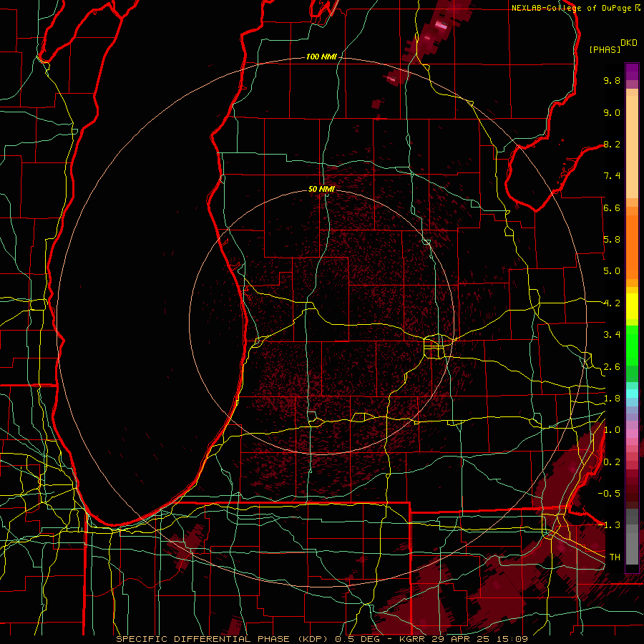The height and width of the screenshot is (644, 644).
Task: Click the DKD label above the legend
Action: pyautogui.click(x=629, y=43)
